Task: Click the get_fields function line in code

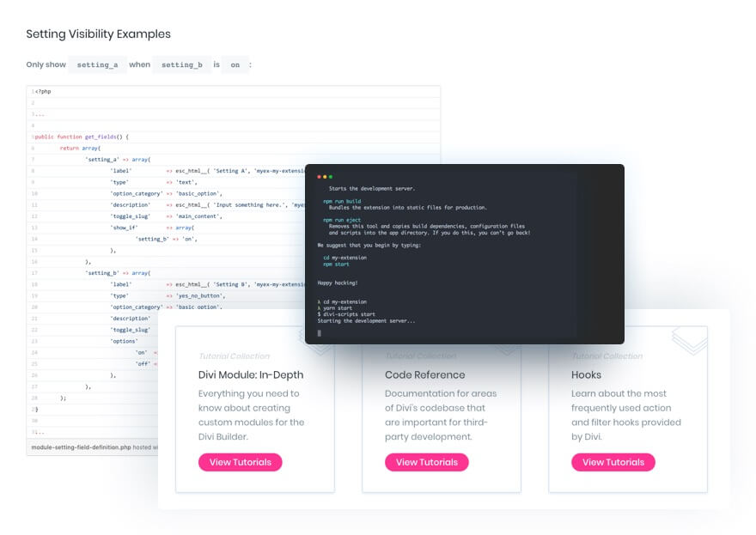Action: (82, 137)
